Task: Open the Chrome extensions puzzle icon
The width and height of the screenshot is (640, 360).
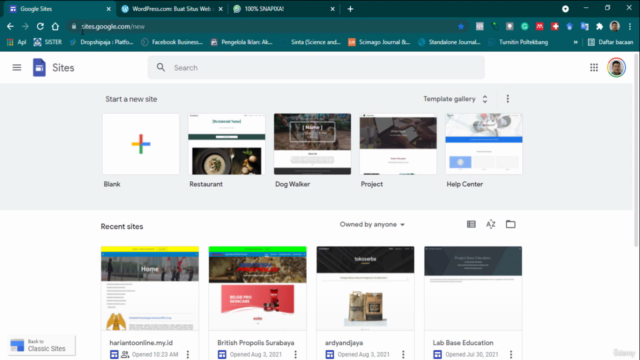Action: tap(600, 27)
